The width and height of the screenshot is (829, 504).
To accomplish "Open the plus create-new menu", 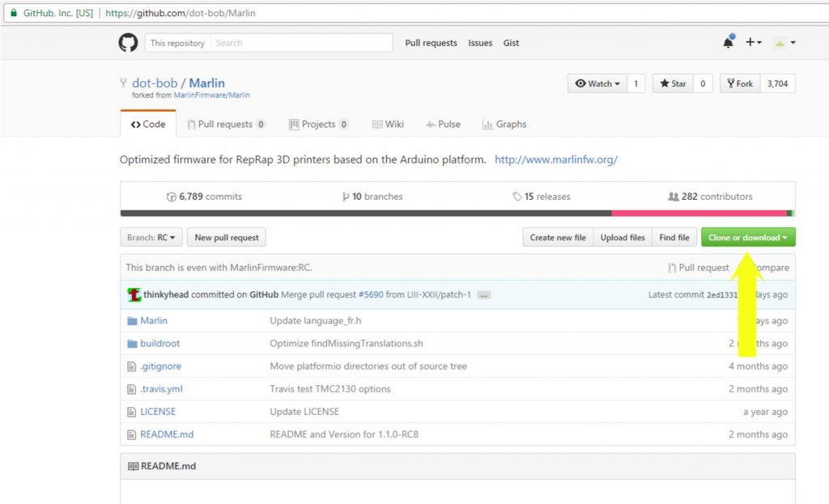I will tap(754, 42).
